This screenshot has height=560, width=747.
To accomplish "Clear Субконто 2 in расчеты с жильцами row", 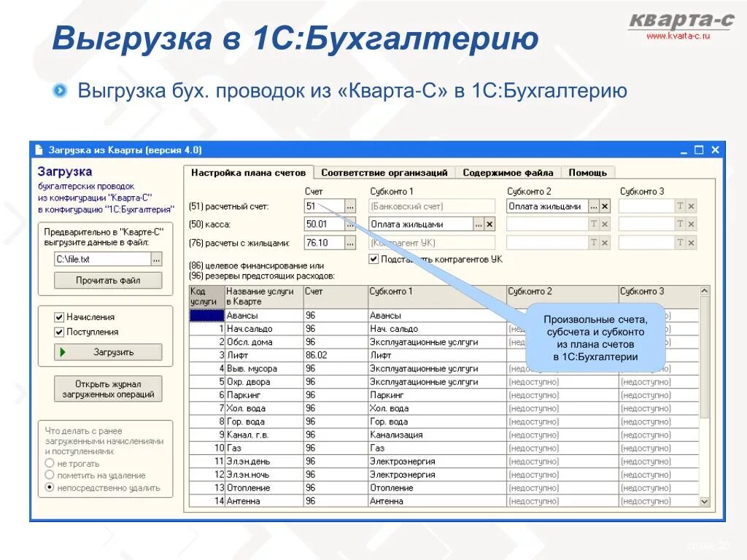I will point(605,243).
